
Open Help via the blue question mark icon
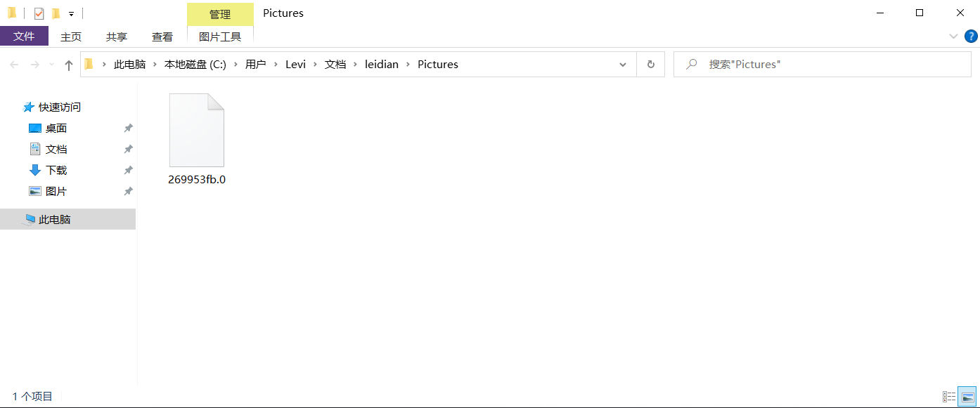tap(971, 37)
